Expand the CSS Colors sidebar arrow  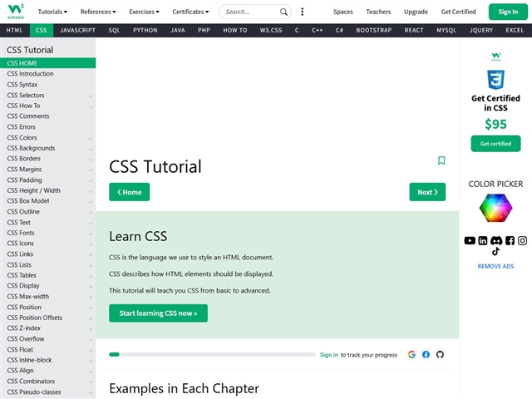pyautogui.click(x=91, y=139)
